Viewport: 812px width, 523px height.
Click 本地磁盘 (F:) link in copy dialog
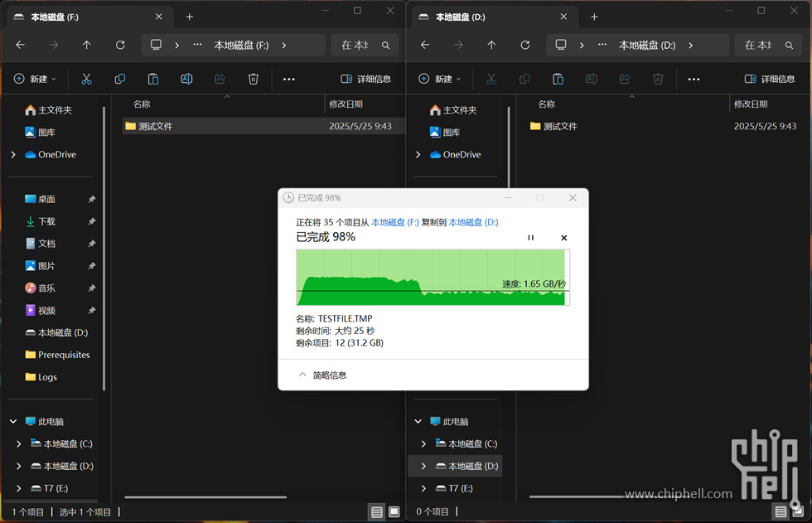pyautogui.click(x=395, y=222)
